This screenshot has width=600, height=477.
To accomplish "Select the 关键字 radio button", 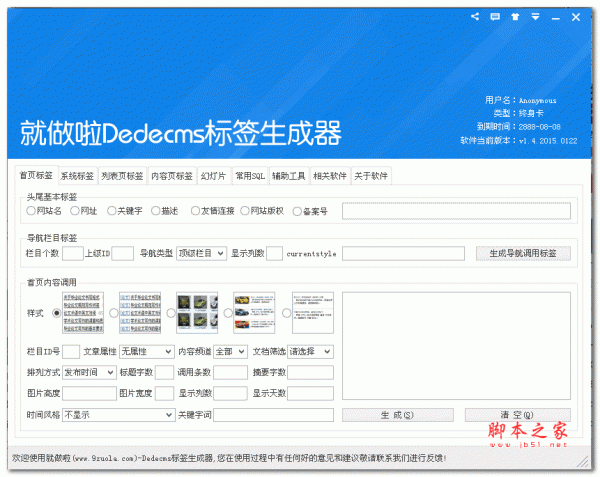I will (111, 211).
